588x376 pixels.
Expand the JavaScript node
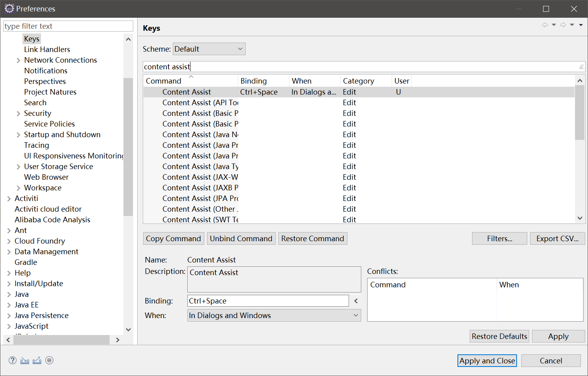click(x=9, y=326)
